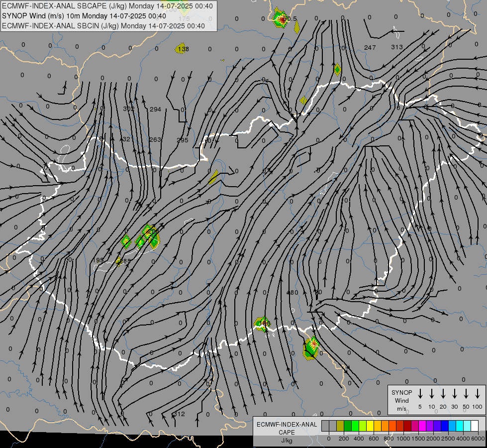Click the 195 value on the map
The height and width of the screenshot is (448, 487).
(98, 260)
